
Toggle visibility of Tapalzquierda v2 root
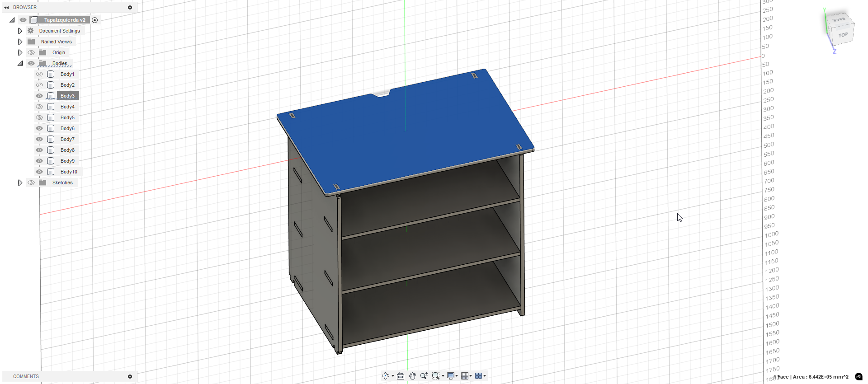[23, 20]
